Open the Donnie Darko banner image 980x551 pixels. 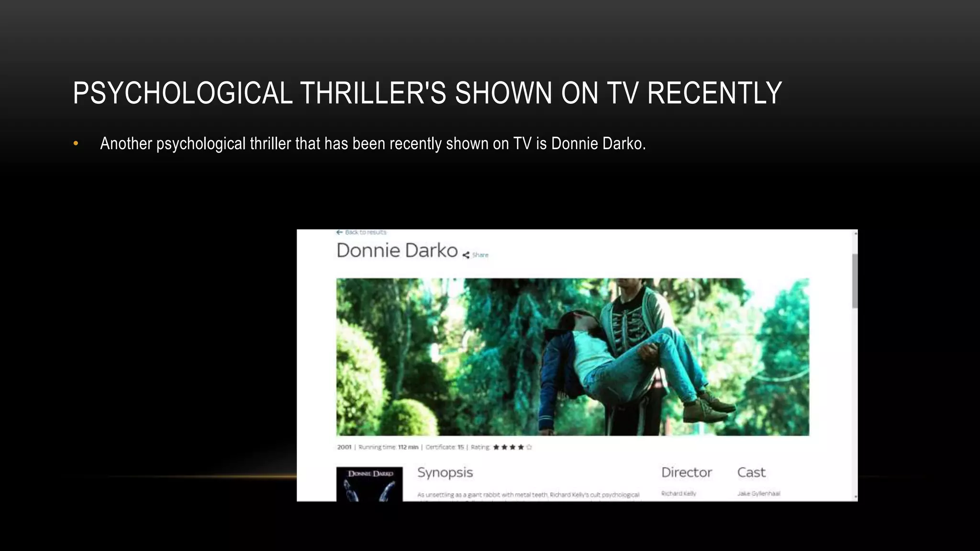[573, 357]
